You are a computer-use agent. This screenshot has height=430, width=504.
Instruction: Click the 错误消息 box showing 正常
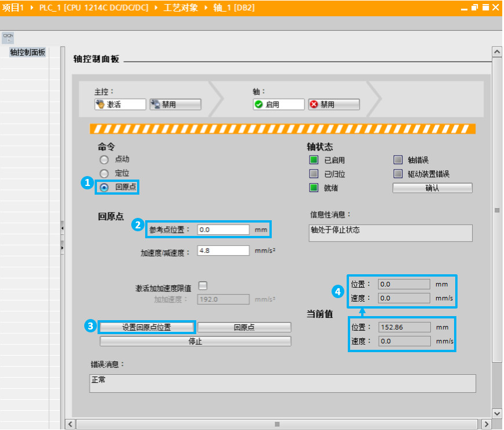click(283, 384)
